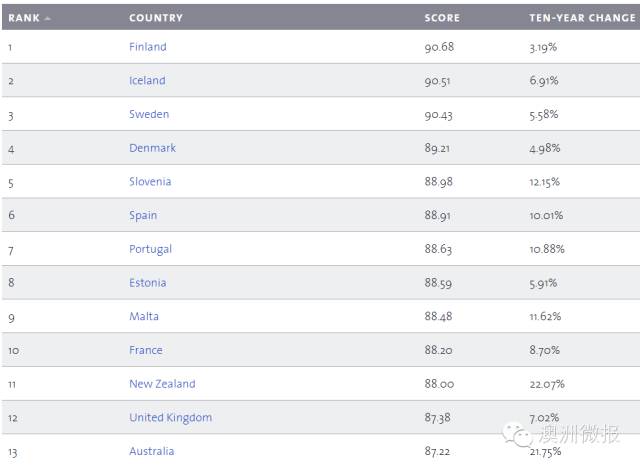Select the Denmark country link
Screen dimensions: 640x466
point(152,148)
